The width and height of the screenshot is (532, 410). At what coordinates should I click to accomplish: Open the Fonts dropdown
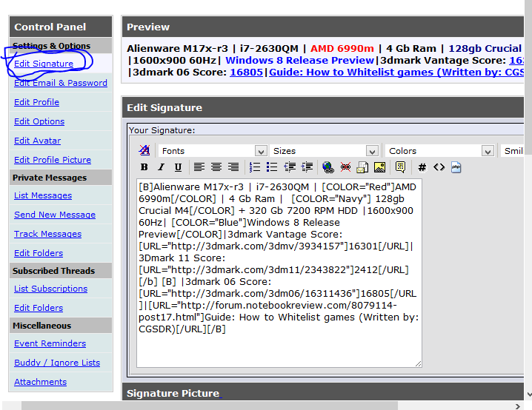[213, 151]
